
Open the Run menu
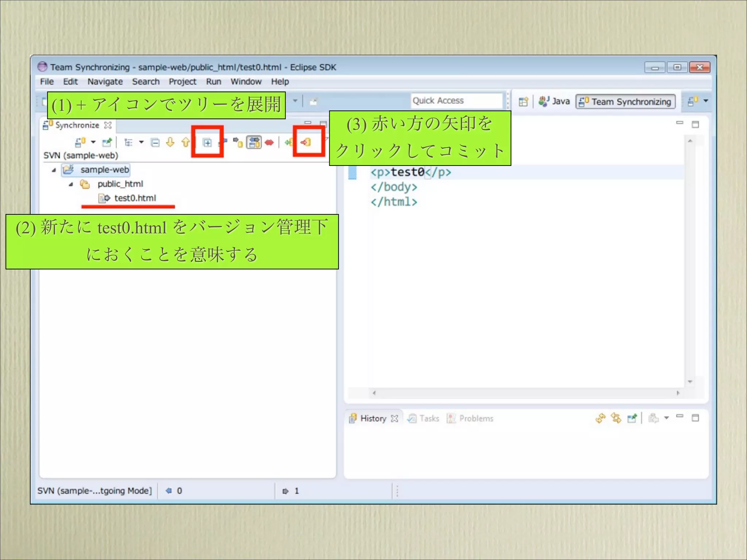pyautogui.click(x=214, y=82)
